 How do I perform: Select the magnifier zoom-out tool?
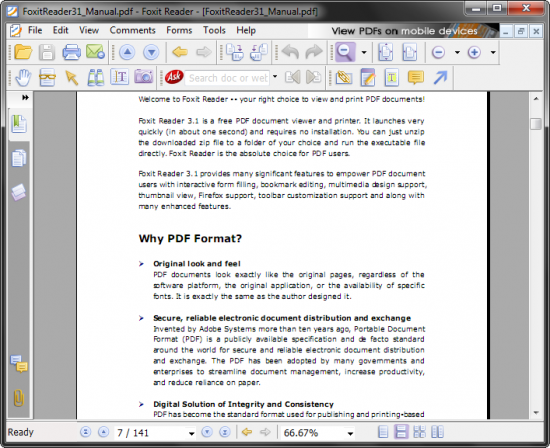pos(345,52)
